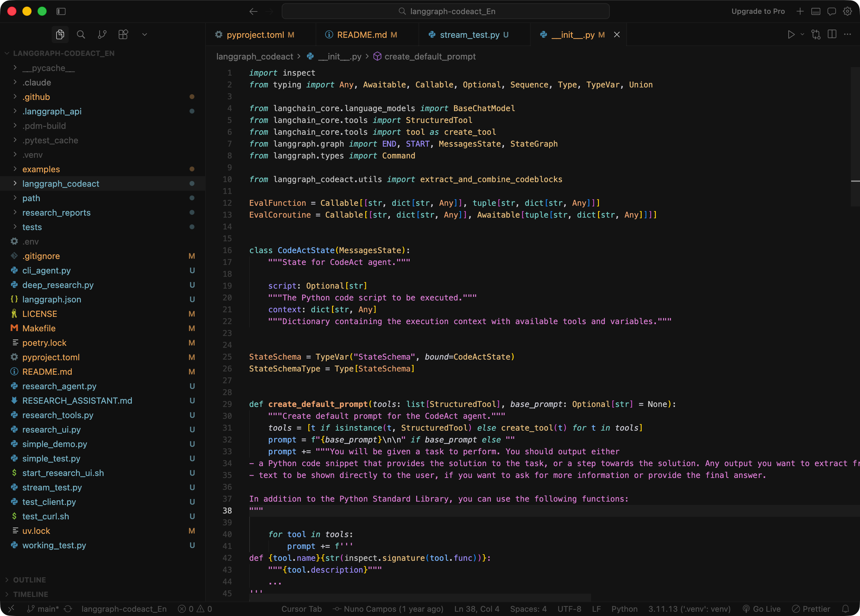The image size is (860, 616).
Task: Open editor more actions ellipsis
Action: point(848,35)
